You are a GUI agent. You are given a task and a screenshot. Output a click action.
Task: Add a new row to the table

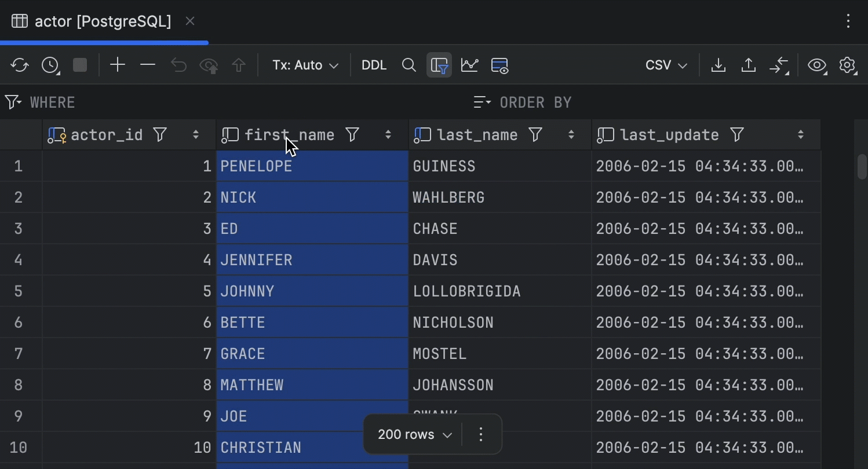tap(117, 65)
